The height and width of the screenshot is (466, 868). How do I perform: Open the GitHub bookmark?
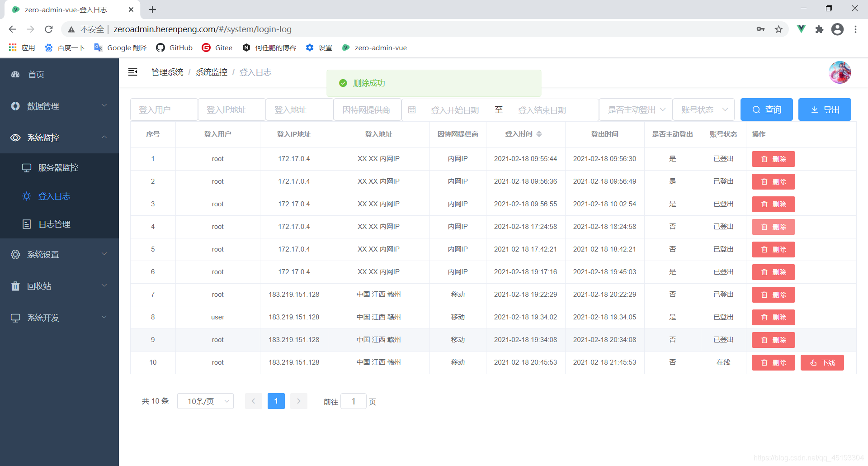pyautogui.click(x=174, y=48)
